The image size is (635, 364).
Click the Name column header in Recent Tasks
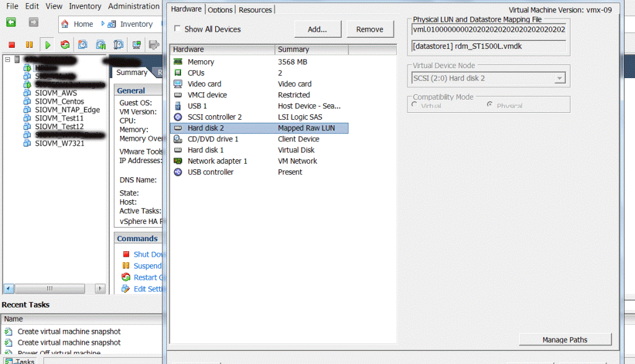[x=82, y=319]
